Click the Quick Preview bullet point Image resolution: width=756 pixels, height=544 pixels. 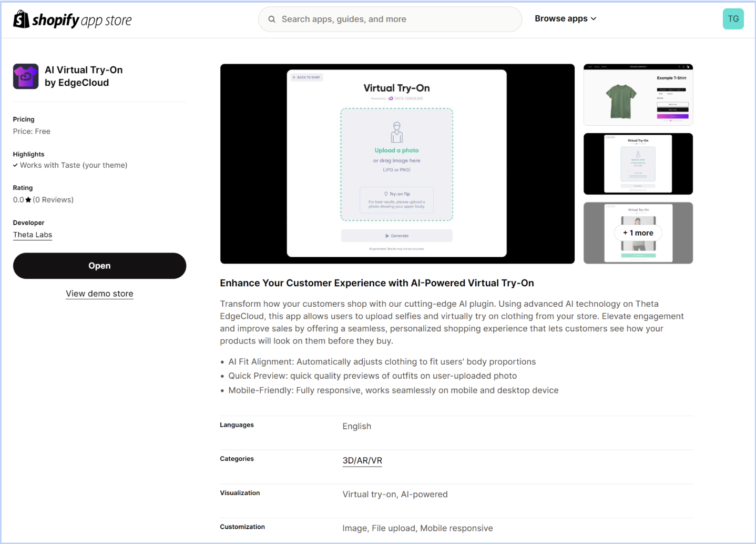pos(372,376)
